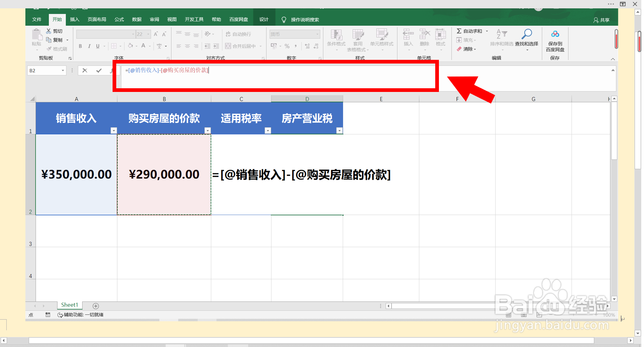Click the 100% zoom level control
Screen dimensions: 644x347
[609, 315]
